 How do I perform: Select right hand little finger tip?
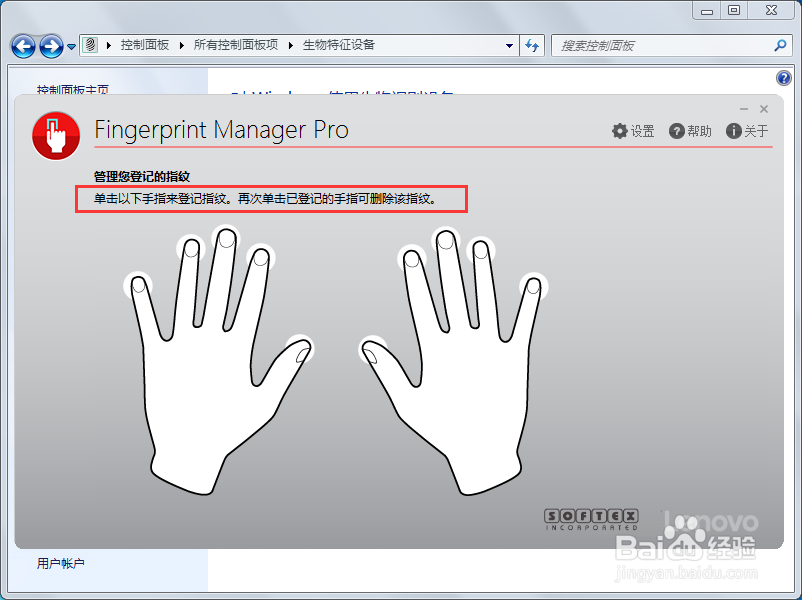tap(534, 286)
